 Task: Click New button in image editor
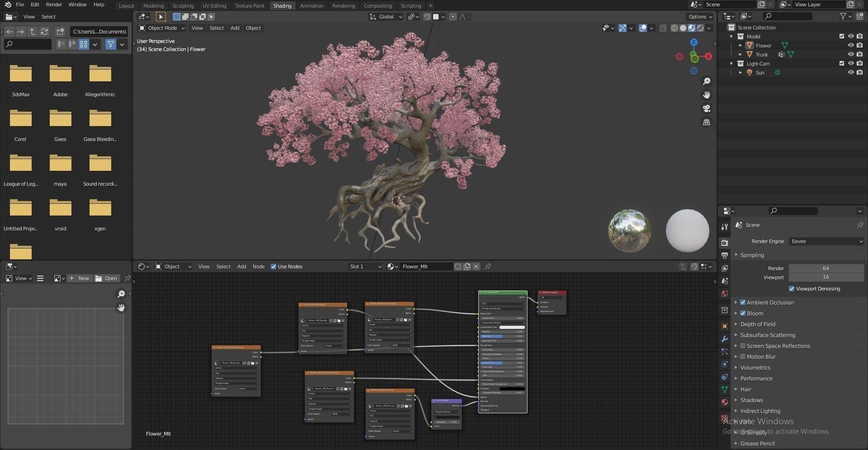(x=80, y=278)
